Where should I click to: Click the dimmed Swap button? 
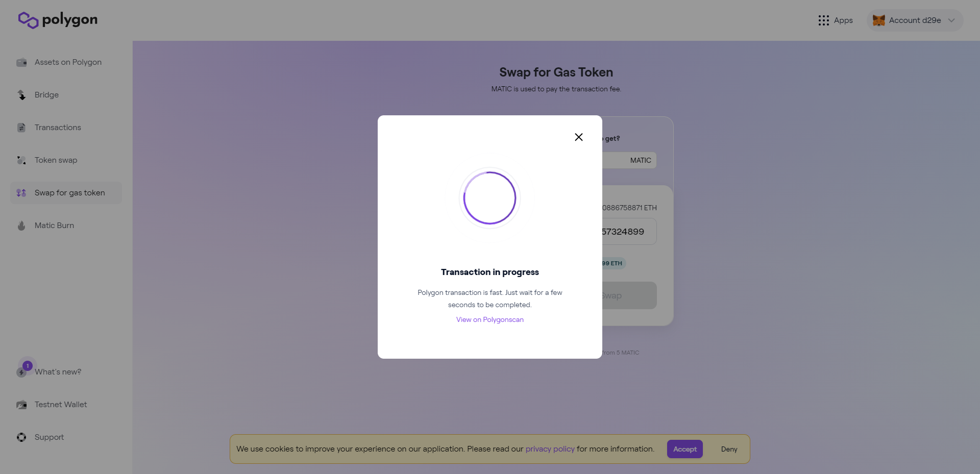tap(629, 295)
